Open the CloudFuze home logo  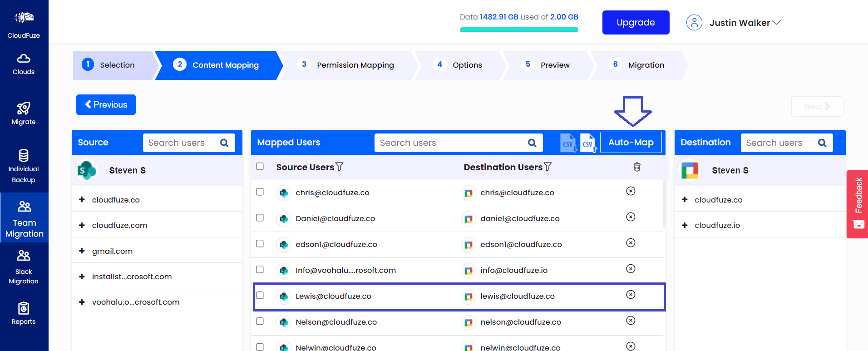point(24,25)
